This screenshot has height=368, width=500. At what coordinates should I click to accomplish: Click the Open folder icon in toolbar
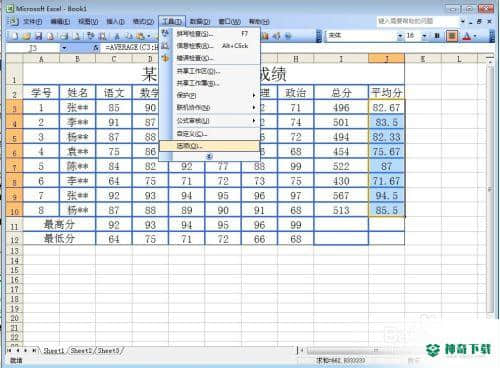(27, 36)
